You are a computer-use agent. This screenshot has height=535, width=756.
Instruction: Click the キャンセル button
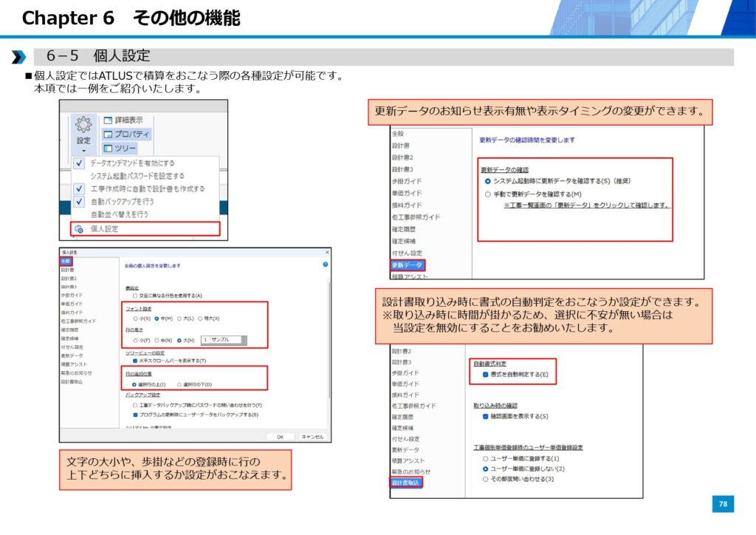(x=312, y=437)
